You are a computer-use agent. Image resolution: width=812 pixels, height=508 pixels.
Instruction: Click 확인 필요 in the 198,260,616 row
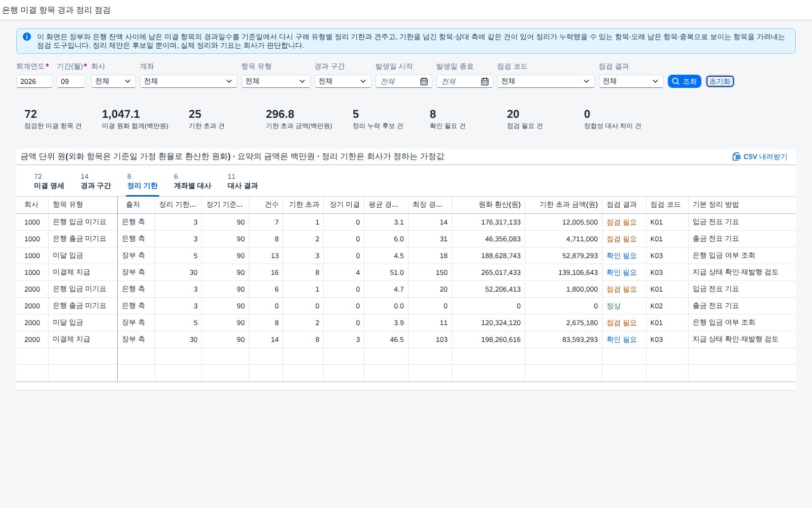pos(621,339)
